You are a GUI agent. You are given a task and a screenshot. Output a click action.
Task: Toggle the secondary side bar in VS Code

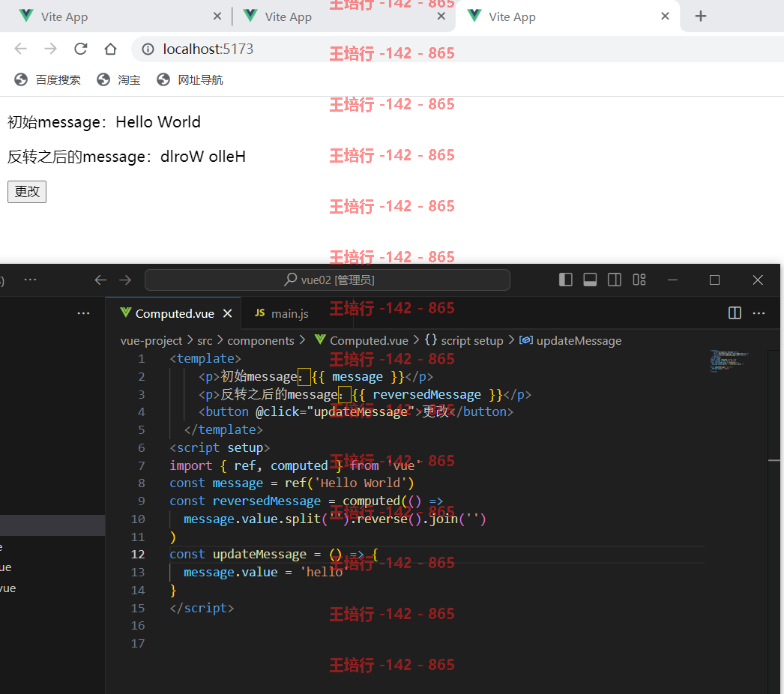coord(615,280)
